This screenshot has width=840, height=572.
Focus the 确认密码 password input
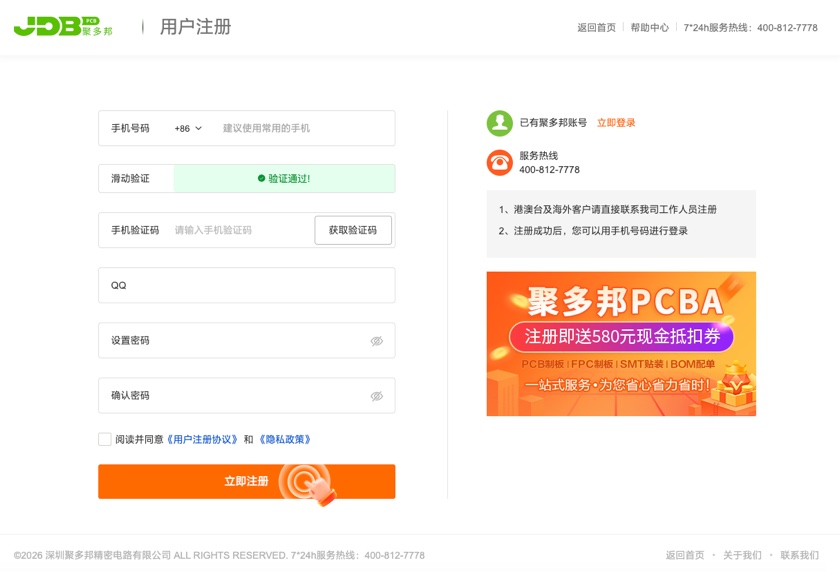[246, 396]
